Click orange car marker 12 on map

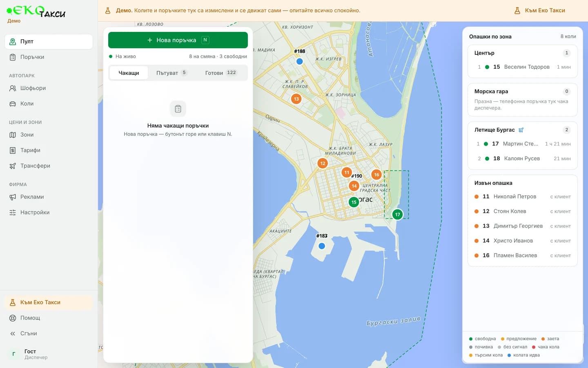[x=323, y=163]
